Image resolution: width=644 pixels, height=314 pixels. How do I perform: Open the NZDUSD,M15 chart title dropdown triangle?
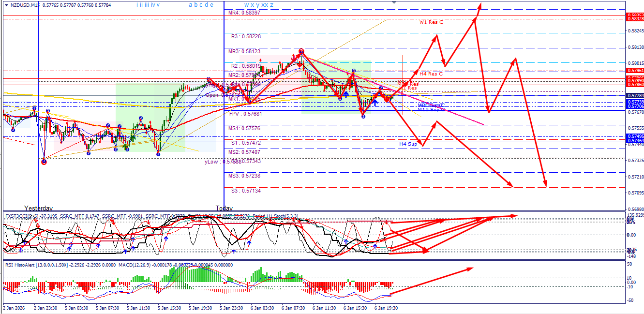pos(5,5)
